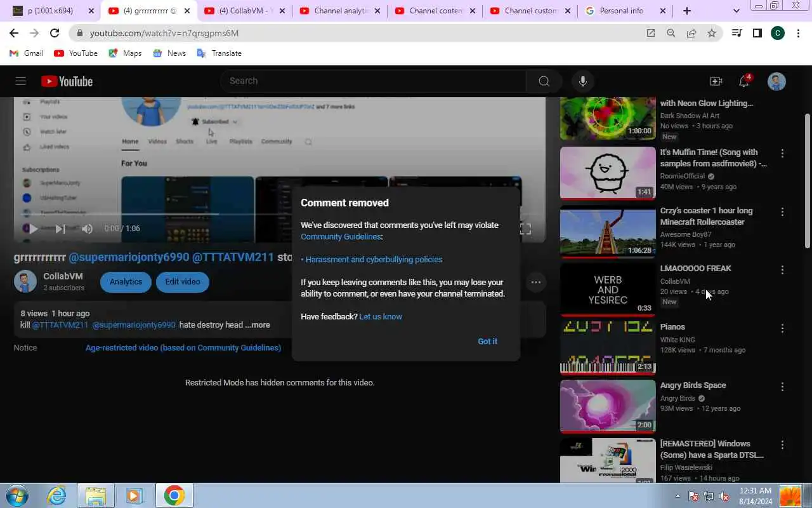
Task: Expand the description with ...more
Action: point(258,325)
